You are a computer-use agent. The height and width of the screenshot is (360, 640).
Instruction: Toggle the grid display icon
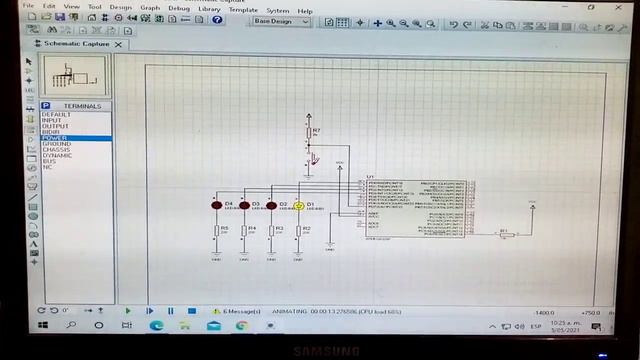[x=342, y=22]
